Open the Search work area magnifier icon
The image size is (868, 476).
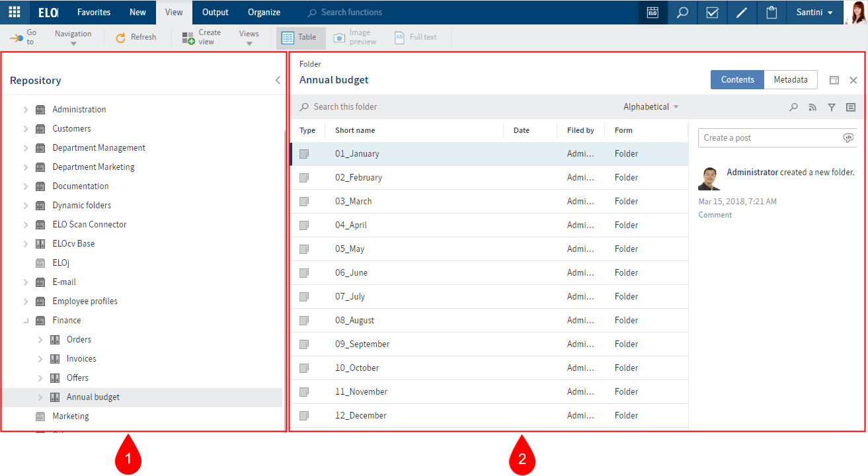pos(683,13)
